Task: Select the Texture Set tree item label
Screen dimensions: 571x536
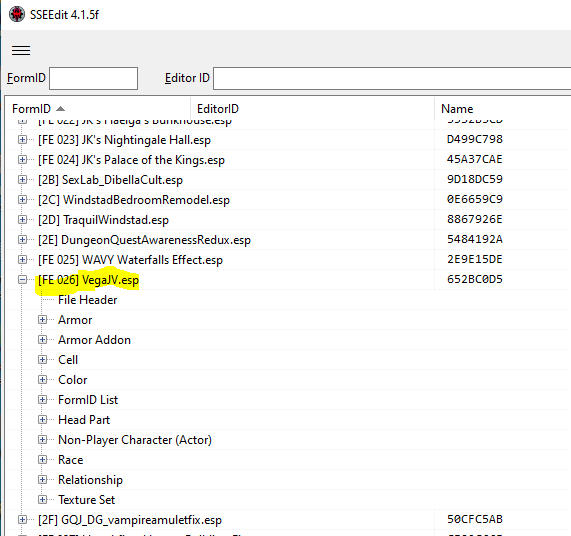Action: click(x=87, y=500)
